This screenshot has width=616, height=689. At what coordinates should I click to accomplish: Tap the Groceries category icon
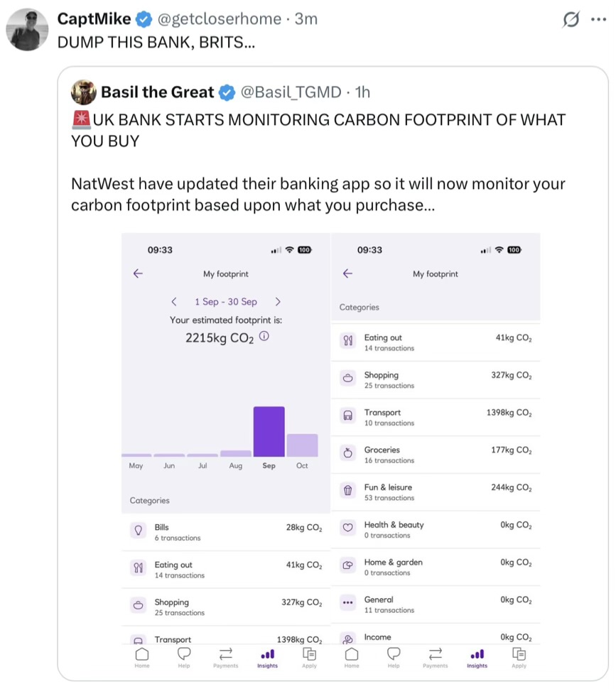click(x=347, y=453)
